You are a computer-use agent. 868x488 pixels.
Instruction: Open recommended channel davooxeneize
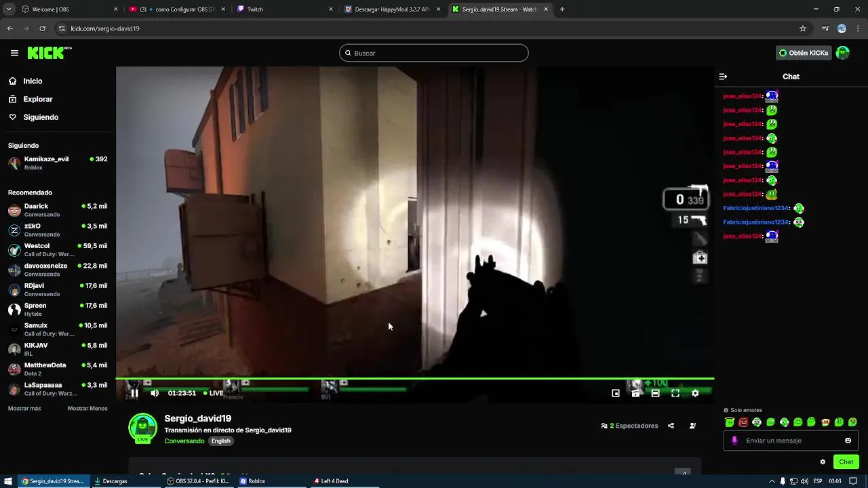(x=58, y=270)
